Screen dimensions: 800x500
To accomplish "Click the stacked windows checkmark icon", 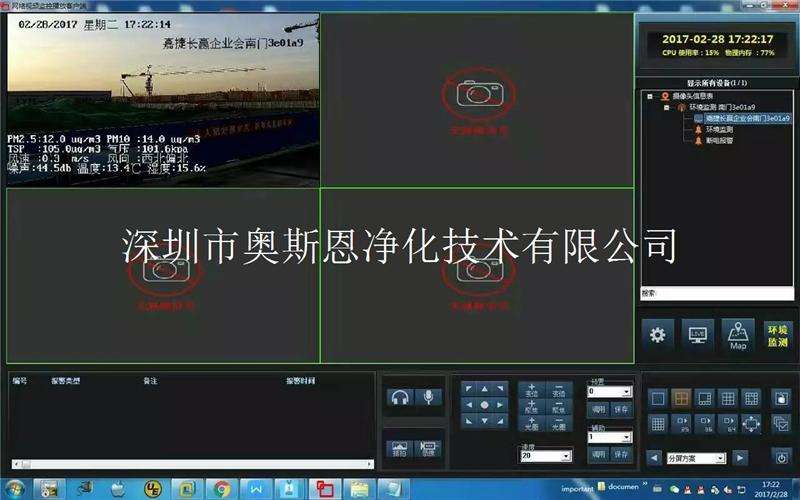I will (781, 423).
